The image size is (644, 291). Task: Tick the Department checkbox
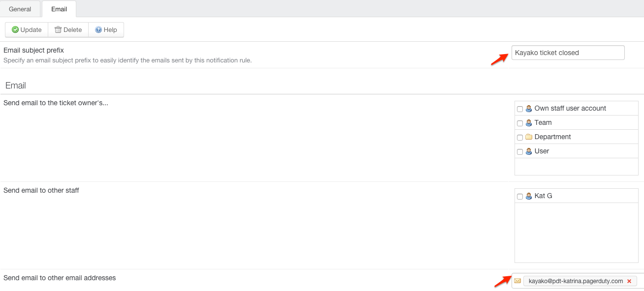[520, 138]
